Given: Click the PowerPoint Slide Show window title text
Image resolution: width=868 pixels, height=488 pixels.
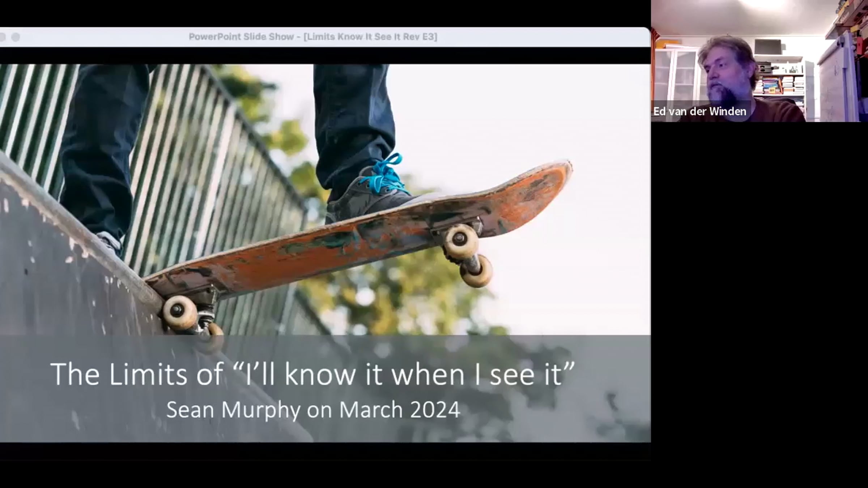Looking at the screenshot, I should click(x=313, y=37).
